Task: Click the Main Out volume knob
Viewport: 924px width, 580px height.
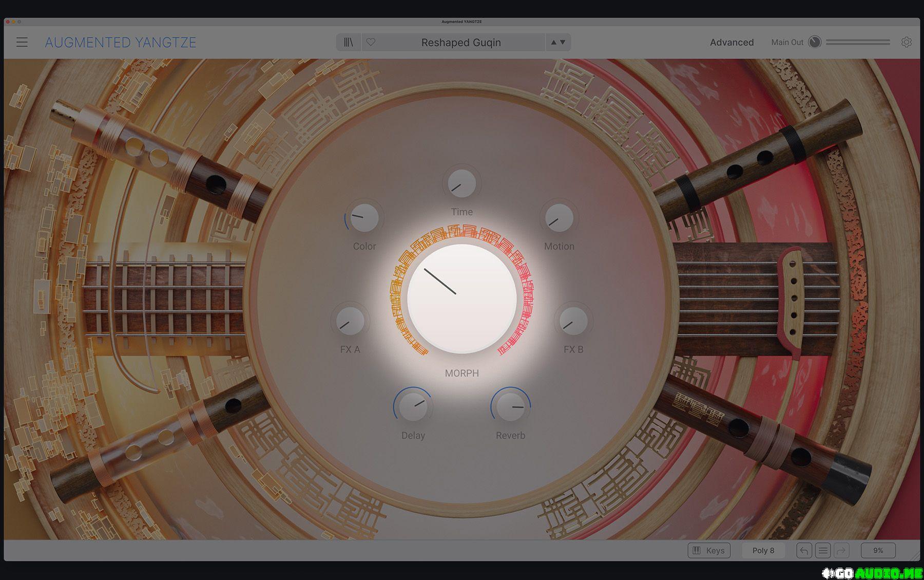Action: [815, 42]
